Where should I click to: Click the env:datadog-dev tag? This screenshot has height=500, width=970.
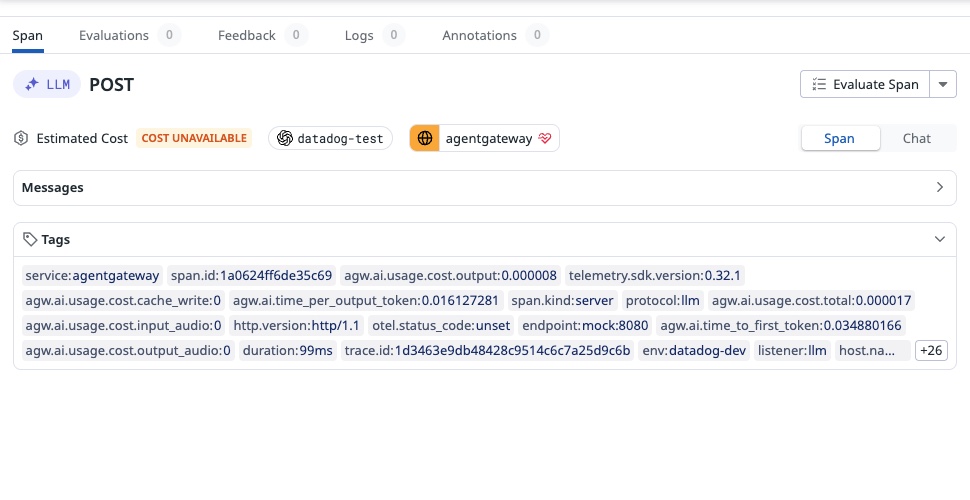tap(694, 350)
